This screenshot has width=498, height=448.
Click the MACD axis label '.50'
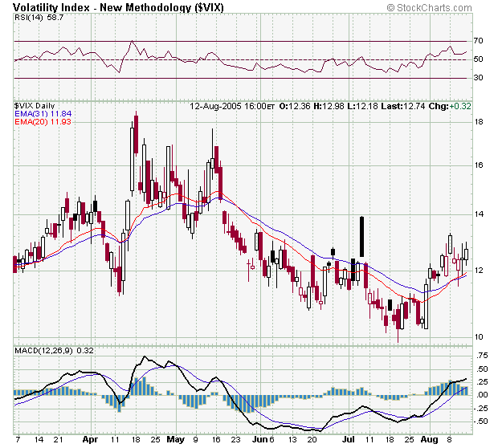(x=482, y=369)
